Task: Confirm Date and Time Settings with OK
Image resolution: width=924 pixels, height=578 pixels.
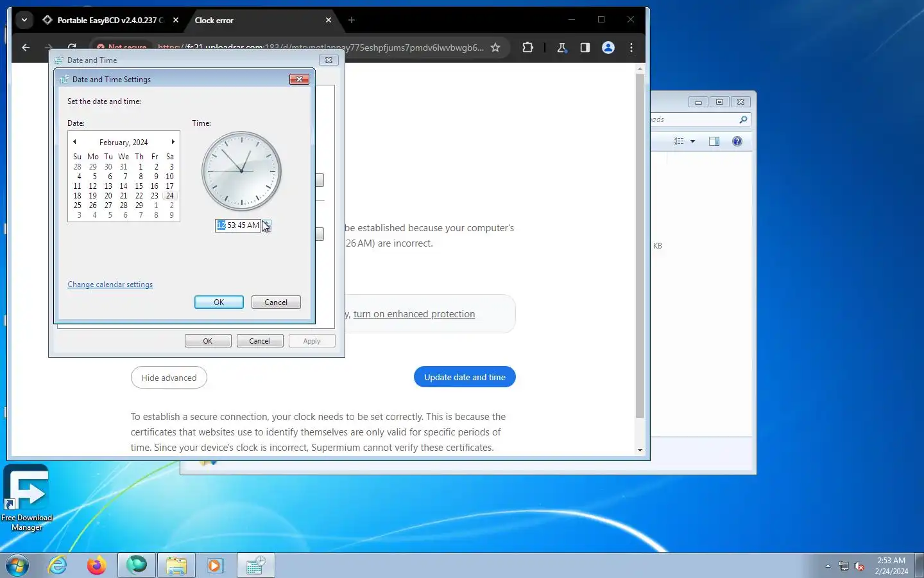Action: point(219,302)
